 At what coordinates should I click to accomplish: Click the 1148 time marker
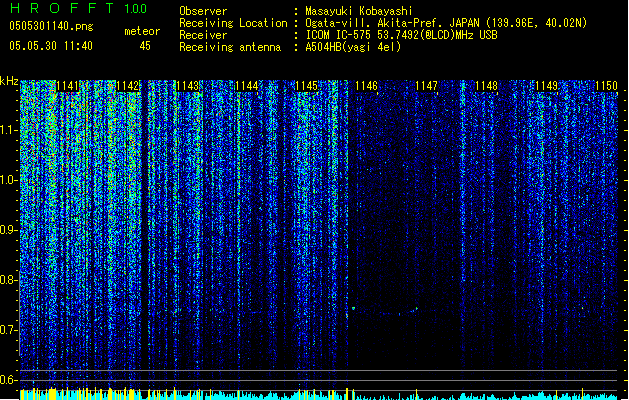point(486,86)
